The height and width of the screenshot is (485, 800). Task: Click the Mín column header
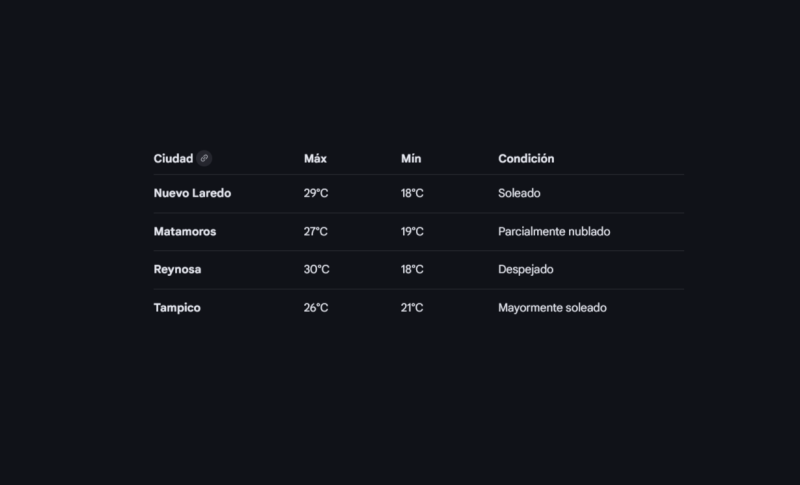411,158
